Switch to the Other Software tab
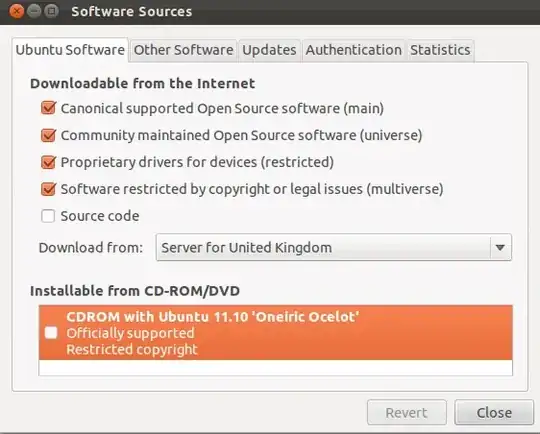This screenshot has height=434, width=540. 184,50
